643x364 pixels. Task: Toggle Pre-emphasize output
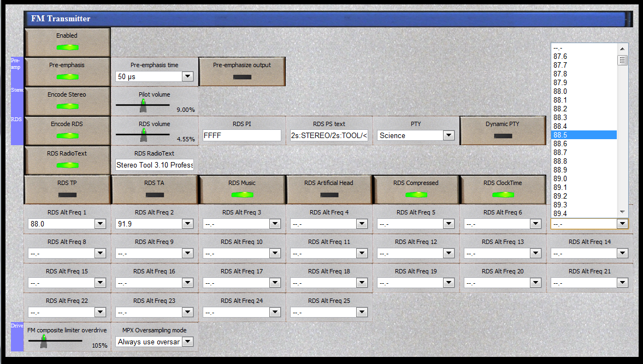click(x=242, y=71)
